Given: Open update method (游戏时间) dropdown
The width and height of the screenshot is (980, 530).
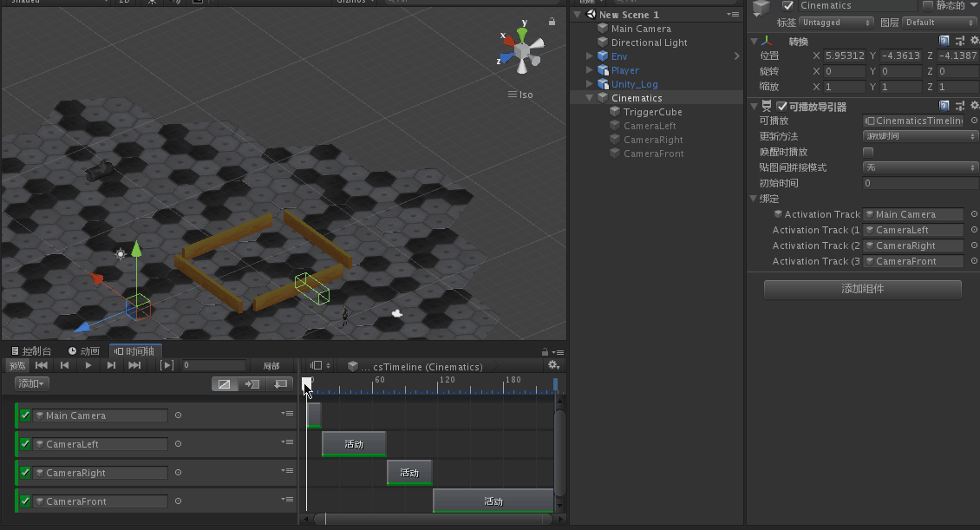Looking at the screenshot, I should [x=920, y=135].
